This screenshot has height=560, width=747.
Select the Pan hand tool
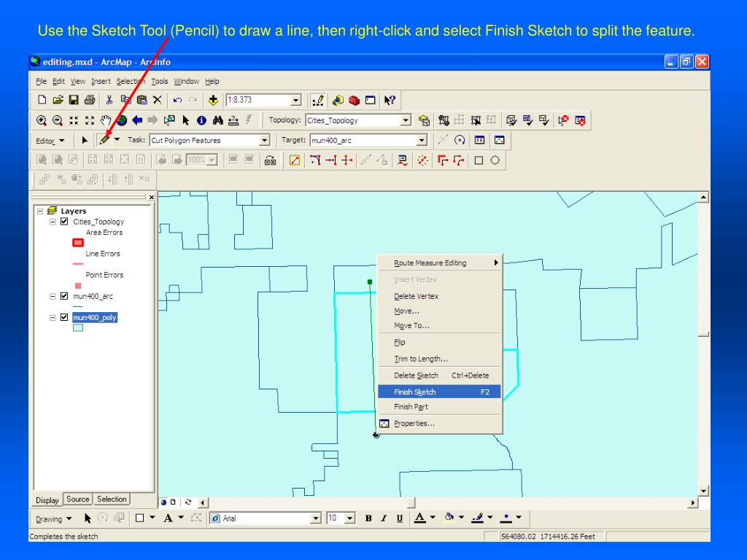point(105,120)
